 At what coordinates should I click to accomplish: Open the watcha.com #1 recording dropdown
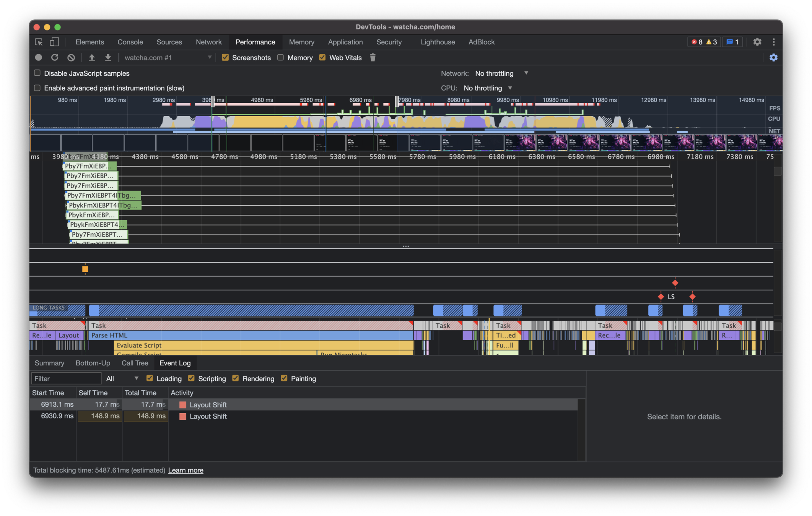[168, 58]
